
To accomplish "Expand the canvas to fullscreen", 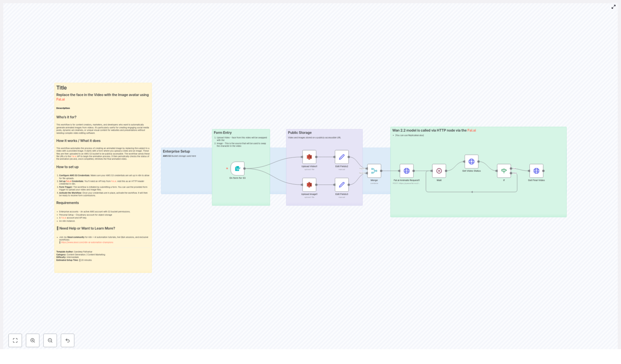I will (613, 7).
